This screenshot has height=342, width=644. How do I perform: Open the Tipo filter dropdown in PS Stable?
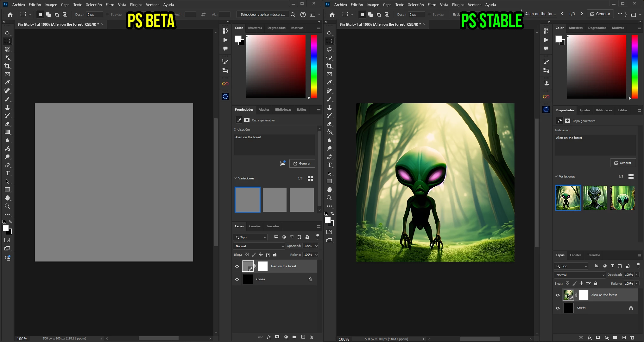click(571, 266)
